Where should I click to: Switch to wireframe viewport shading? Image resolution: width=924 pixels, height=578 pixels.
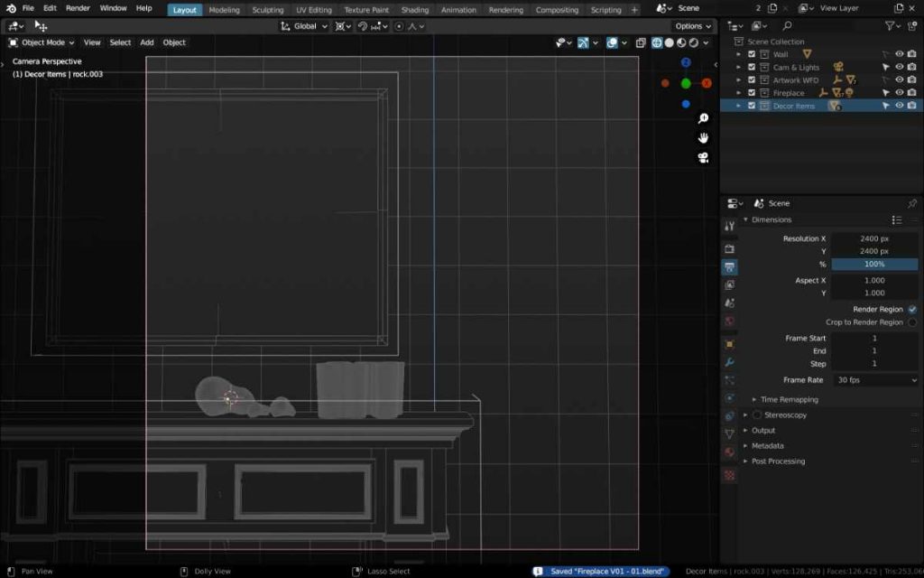tap(657, 42)
